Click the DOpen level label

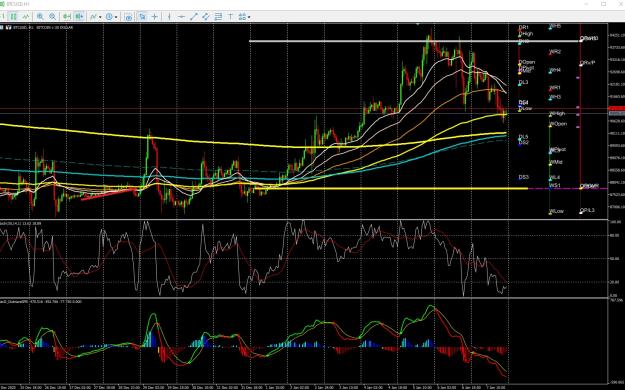(x=527, y=62)
